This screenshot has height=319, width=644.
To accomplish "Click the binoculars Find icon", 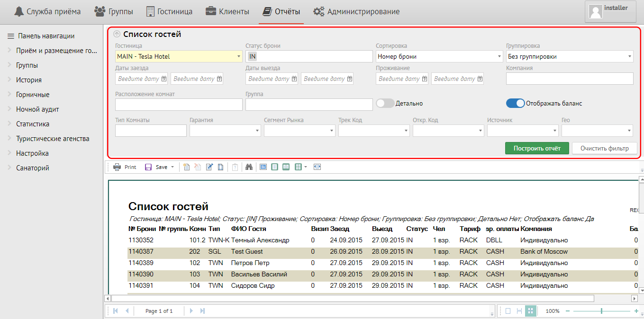I will [x=249, y=167].
